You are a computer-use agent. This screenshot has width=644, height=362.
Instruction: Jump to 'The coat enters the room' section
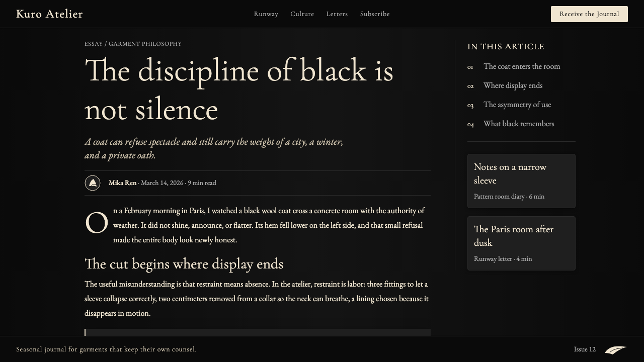(522, 66)
